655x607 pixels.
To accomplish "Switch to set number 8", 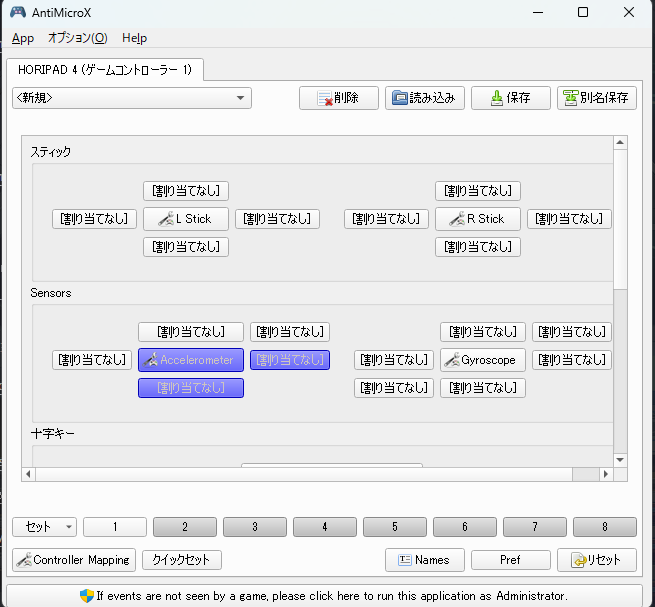I will coord(604,527).
